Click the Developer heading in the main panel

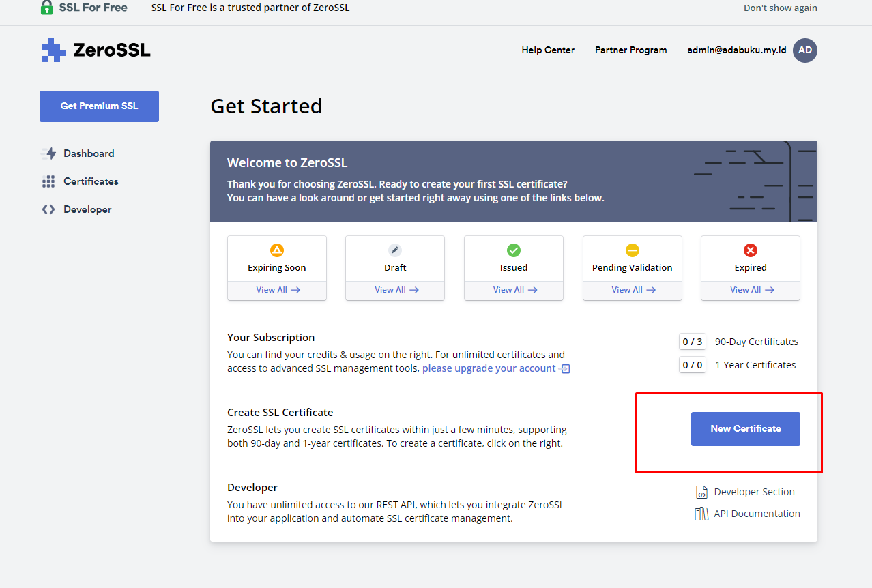[252, 488]
